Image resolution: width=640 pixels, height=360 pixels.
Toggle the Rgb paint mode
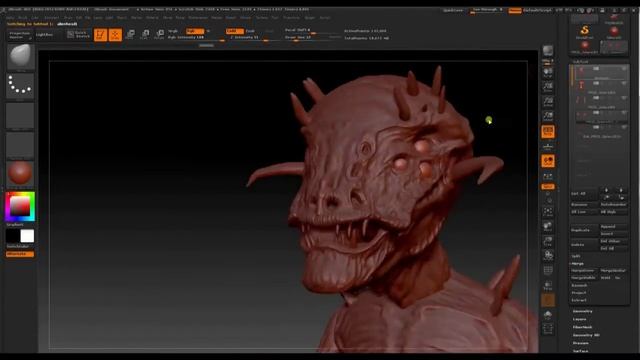point(194,31)
